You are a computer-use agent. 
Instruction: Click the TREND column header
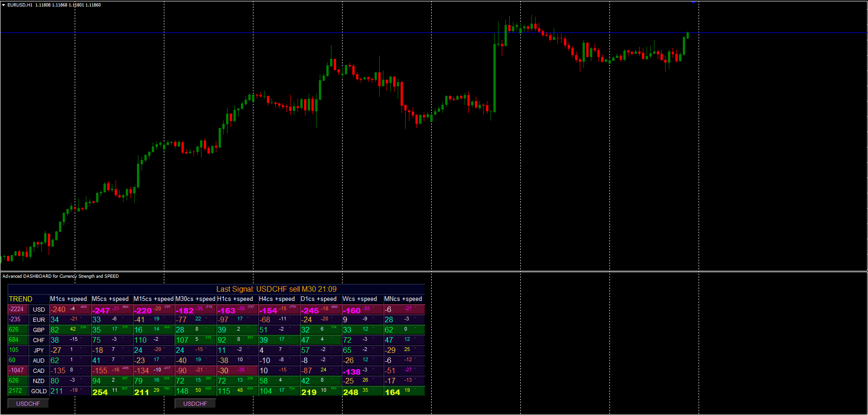(x=21, y=299)
